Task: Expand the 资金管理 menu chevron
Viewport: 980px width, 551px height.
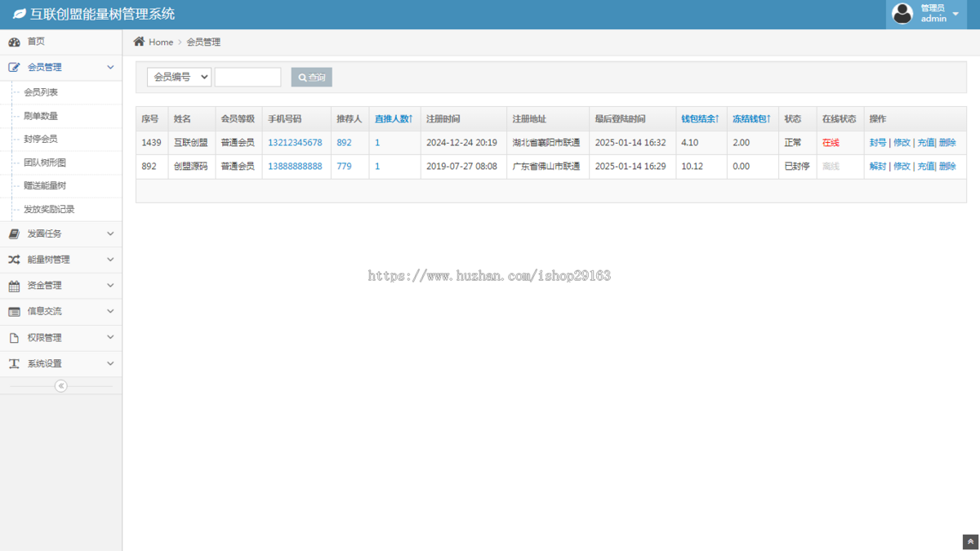Action: pos(110,286)
